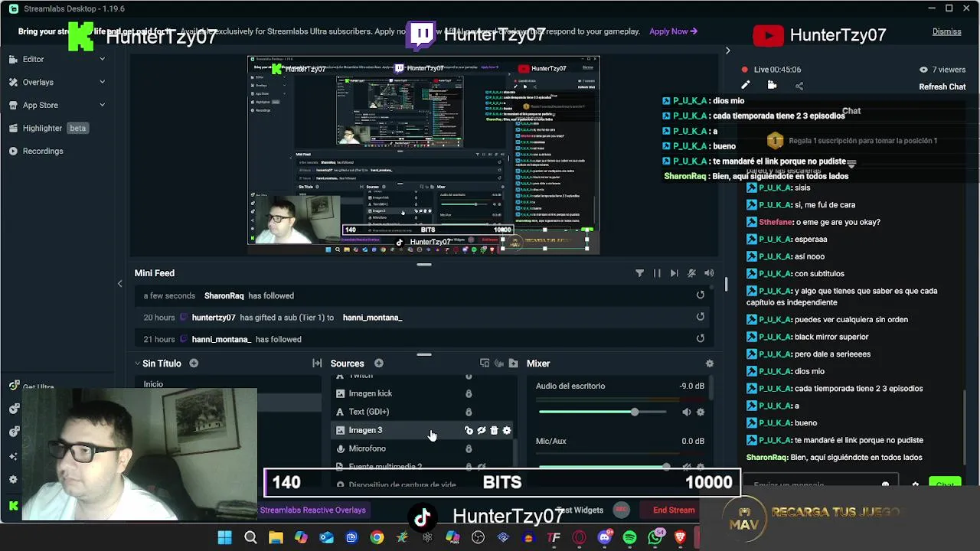Expand the Editor chevron in sidebar
The image size is (980, 551).
(102, 59)
